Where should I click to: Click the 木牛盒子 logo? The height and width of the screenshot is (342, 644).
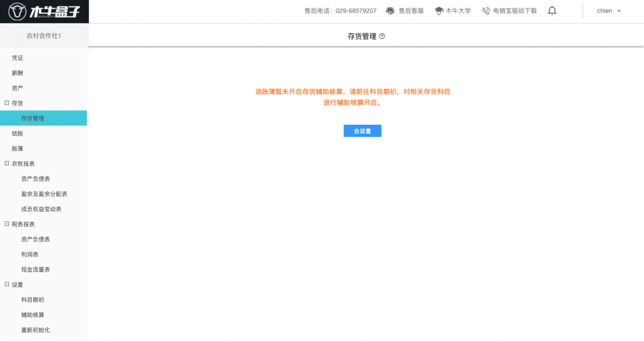coord(44,11)
